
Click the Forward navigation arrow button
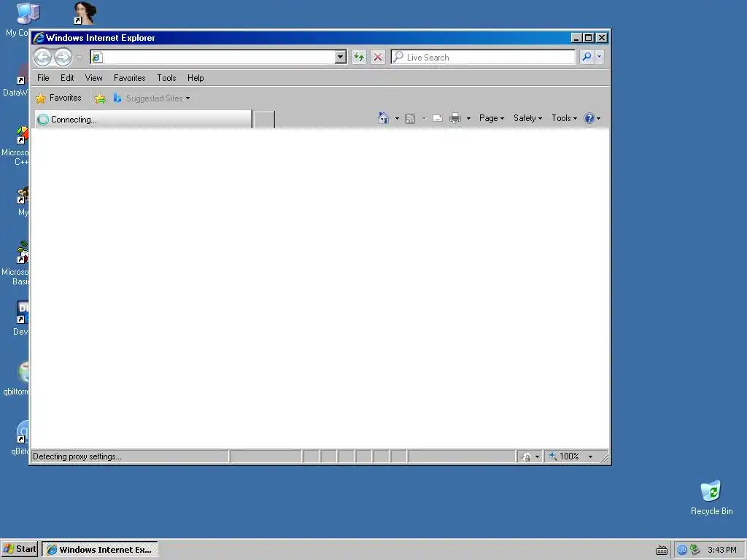(x=63, y=58)
